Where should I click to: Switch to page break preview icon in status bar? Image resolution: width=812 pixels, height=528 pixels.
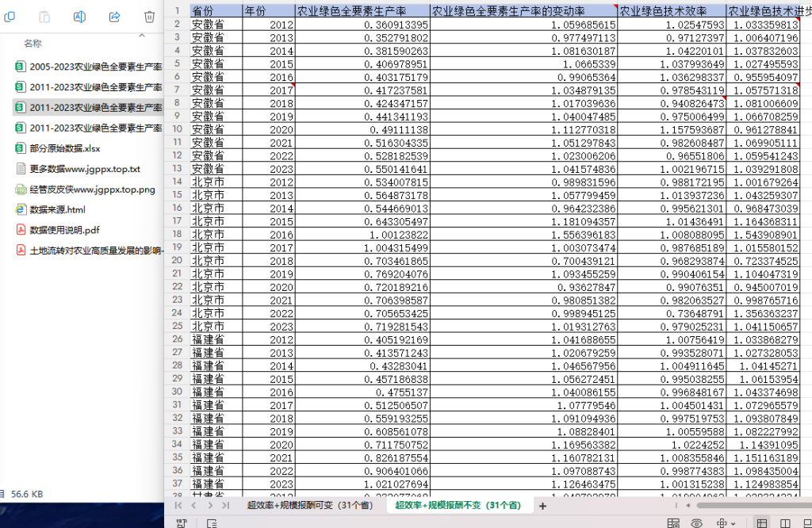(785, 523)
